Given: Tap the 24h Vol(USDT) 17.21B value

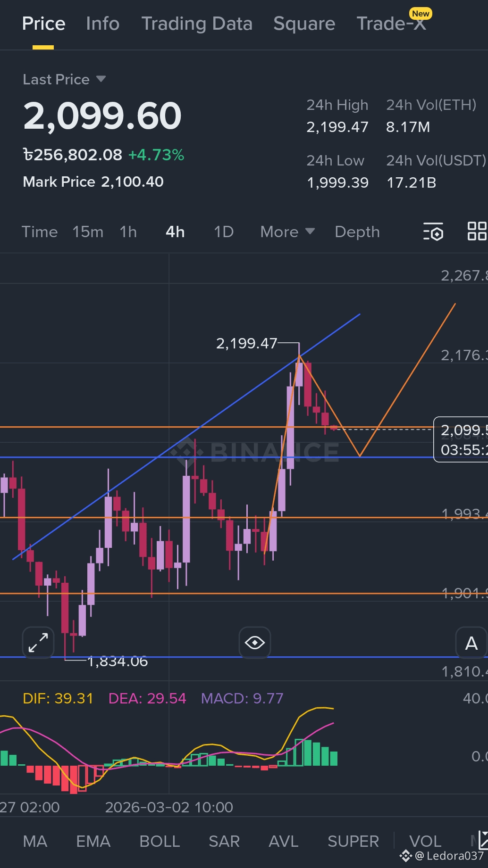Looking at the screenshot, I should coord(411,182).
